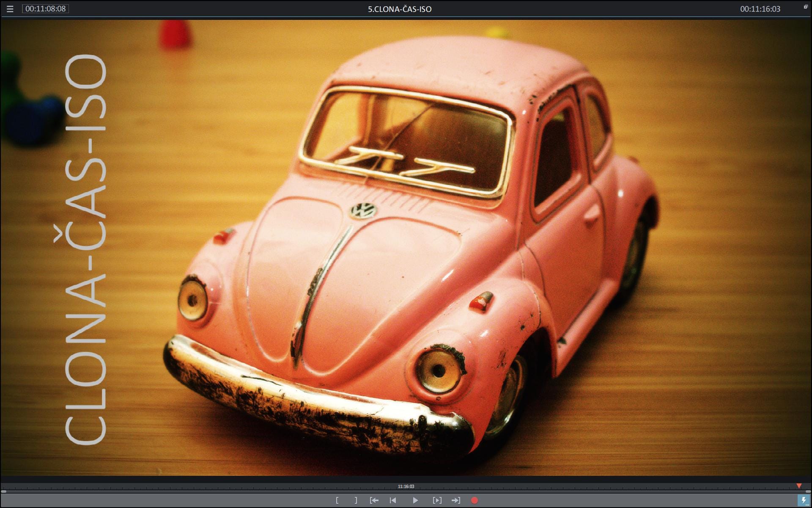Undock the preview monitor using the top-right corner icon
This screenshot has height=508, width=812.
click(x=806, y=7)
